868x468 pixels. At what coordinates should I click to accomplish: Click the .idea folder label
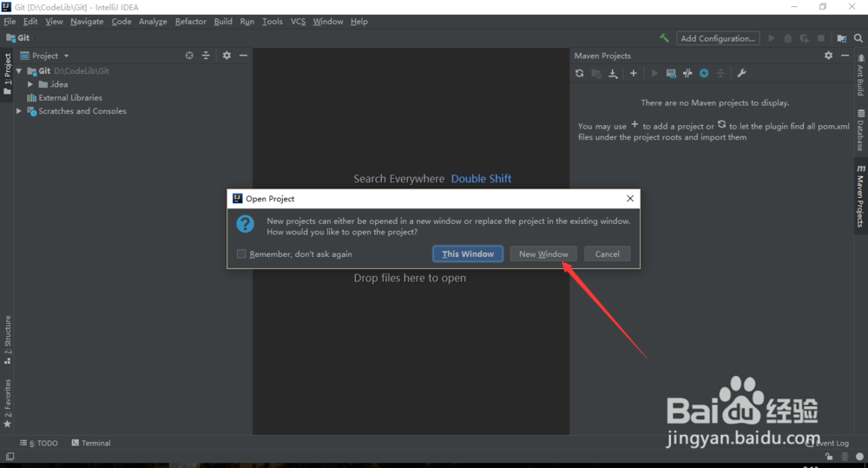(59, 84)
